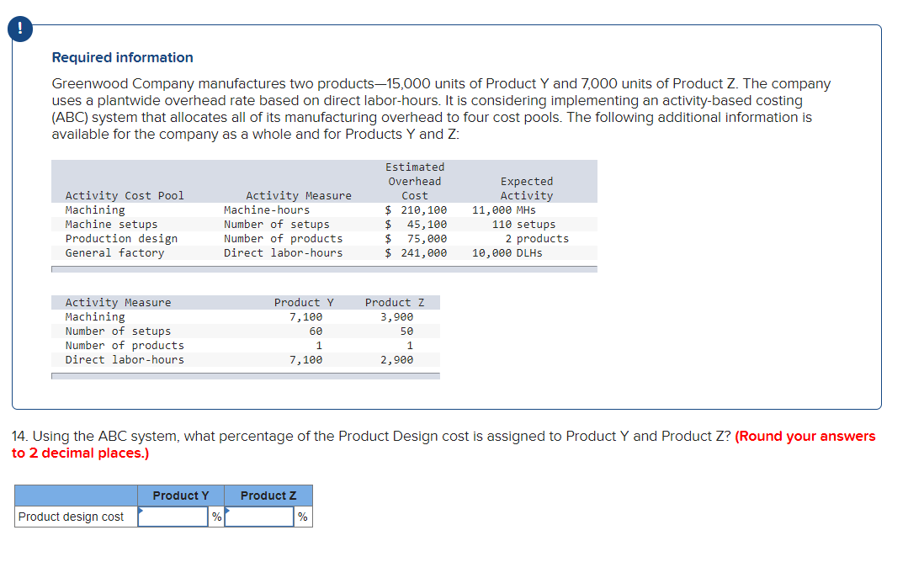Click the General factory row label
Screen dimensions: 924x562
115,252
